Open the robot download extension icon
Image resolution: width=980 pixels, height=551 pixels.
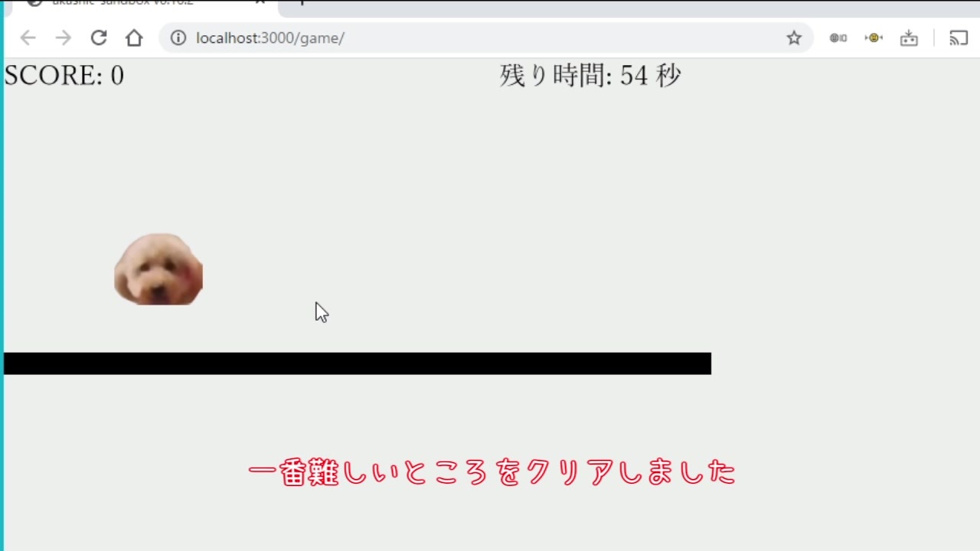pos(909,38)
